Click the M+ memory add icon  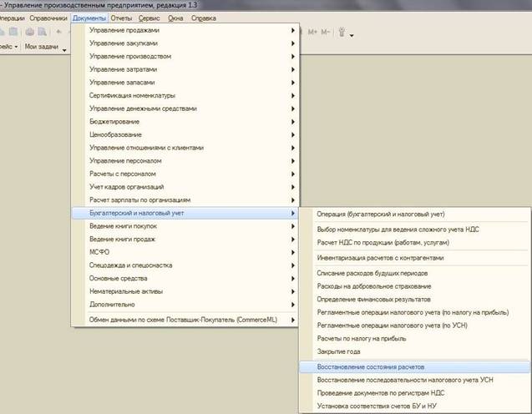pyautogui.click(x=312, y=33)
